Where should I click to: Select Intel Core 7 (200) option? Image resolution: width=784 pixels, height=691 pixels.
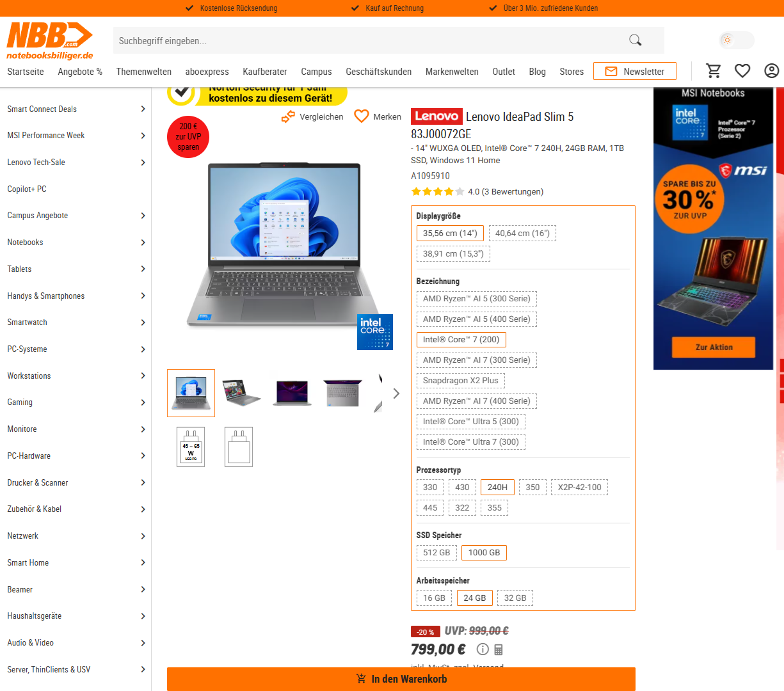tap(461, 339)
